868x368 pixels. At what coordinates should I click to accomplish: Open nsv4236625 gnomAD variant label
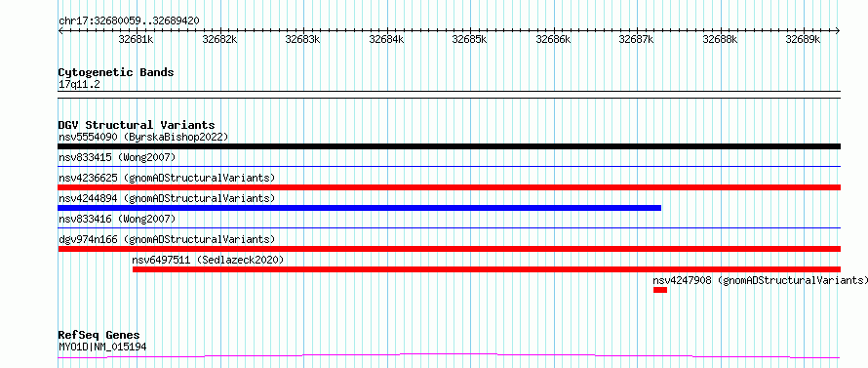167,178
